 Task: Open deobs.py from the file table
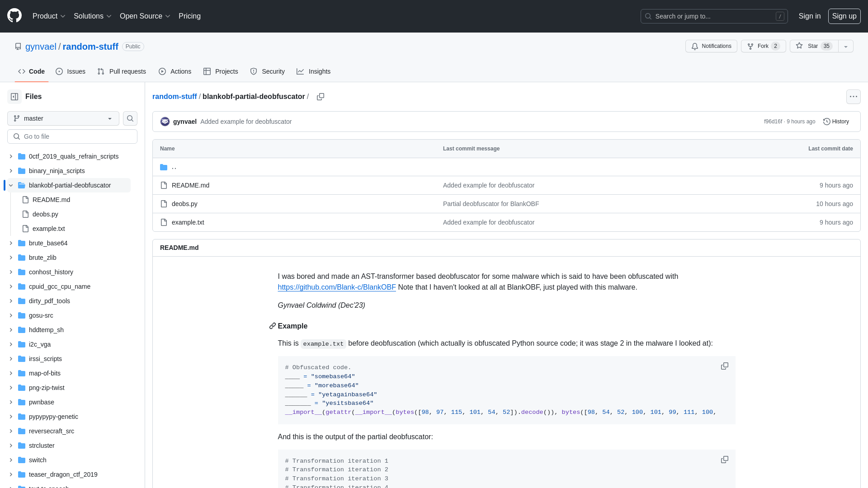click(x=184, y=204)
